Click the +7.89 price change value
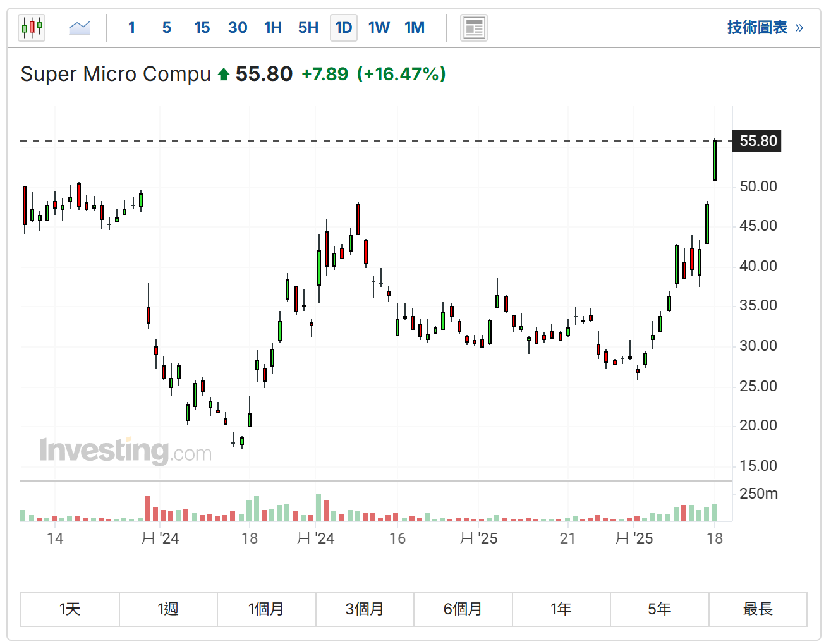 click(325, 74)
